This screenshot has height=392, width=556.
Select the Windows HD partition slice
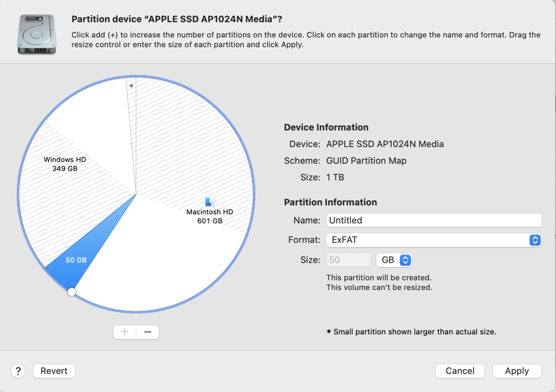65,164
